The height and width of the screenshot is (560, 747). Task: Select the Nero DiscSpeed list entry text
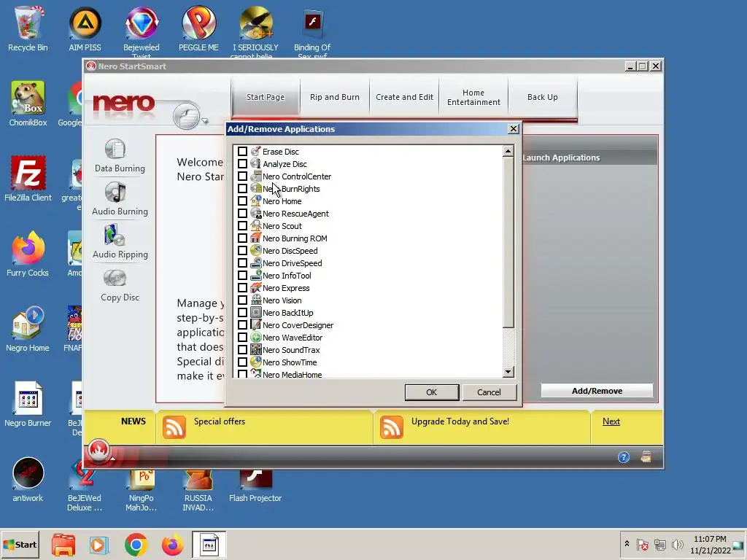pos(290,251)
